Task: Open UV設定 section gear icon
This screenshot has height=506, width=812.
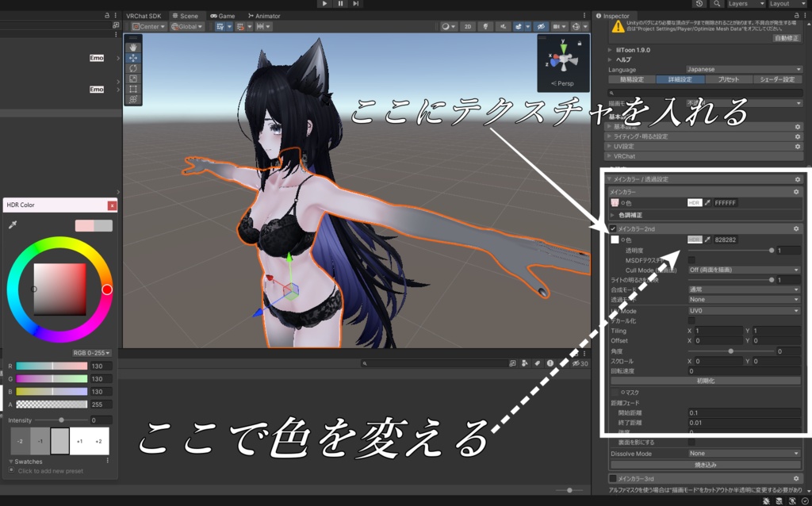Action: tap(798, 147)
